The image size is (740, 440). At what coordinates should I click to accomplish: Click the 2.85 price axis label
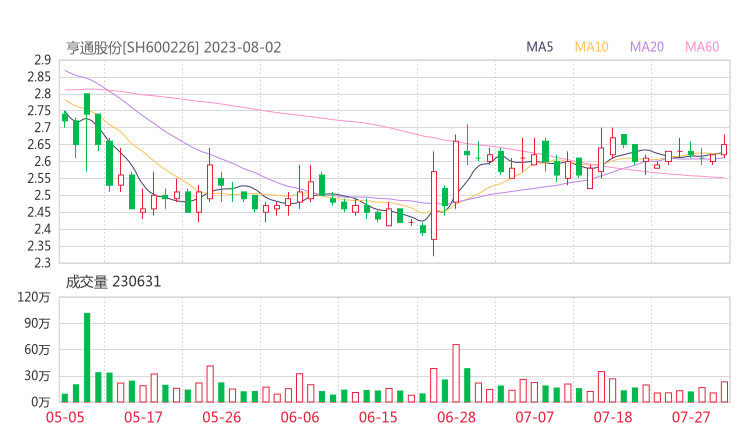[39, 77]
